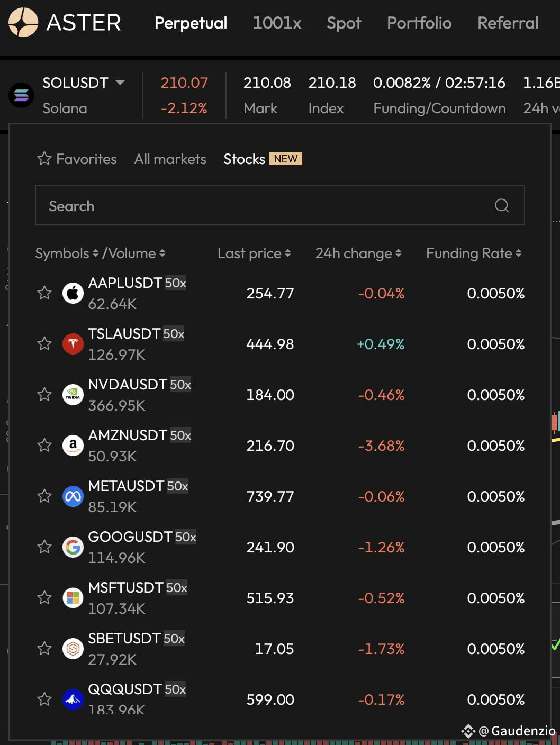Viewport: 560px width, 745px height.
Task: Sort by Last price column
Action: click(x=254, y=253)
